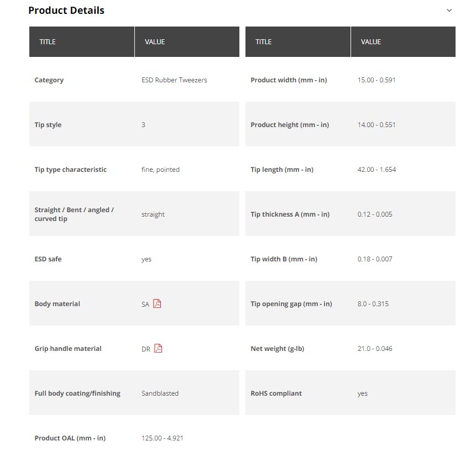Collapse the Product Details section chevron
The height and width of the screenshot is (462, 476).
[449, 11]
